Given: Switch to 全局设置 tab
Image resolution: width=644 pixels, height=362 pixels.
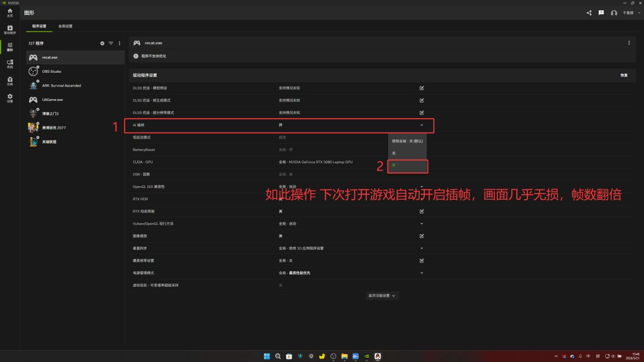Looking at the screenshot, I should click(x=66, y=26).
